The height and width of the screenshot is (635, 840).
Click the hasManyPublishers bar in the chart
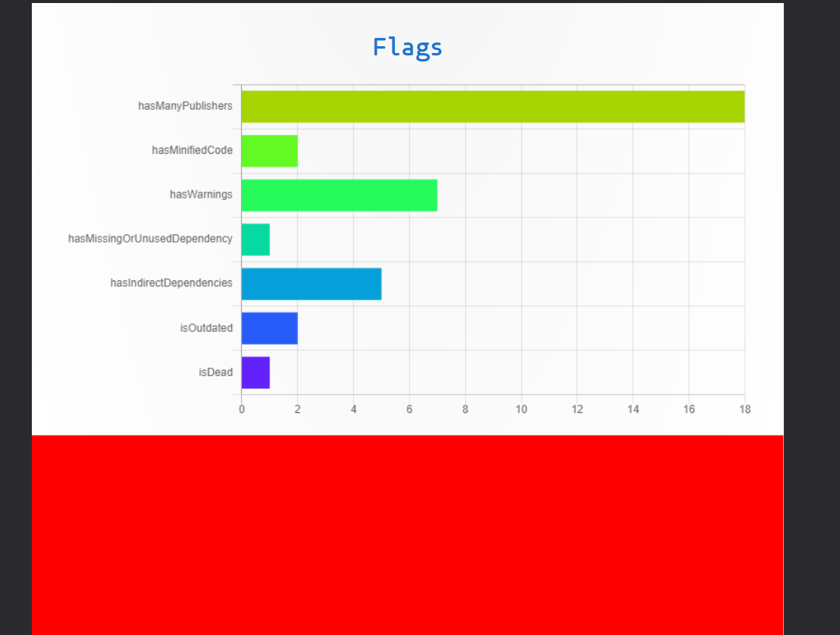tap(493, 107)
